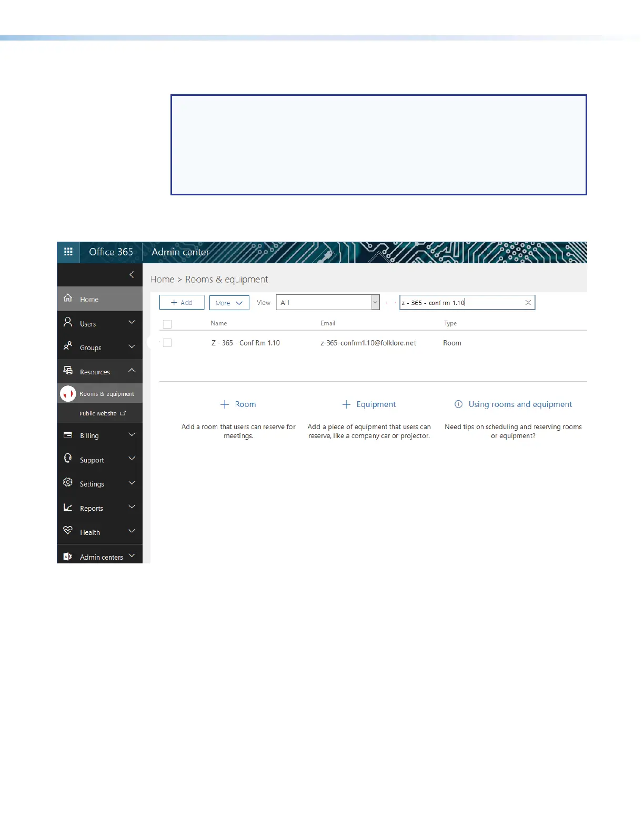
Task: Click the info icon beside Using rooms
Action: [458, 404]
